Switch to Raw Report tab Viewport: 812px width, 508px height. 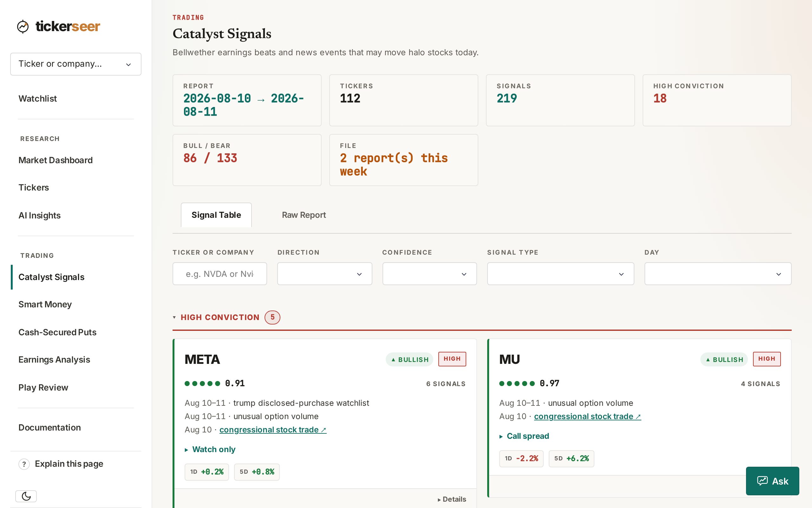pyautogui.click(x=304, y=215)
